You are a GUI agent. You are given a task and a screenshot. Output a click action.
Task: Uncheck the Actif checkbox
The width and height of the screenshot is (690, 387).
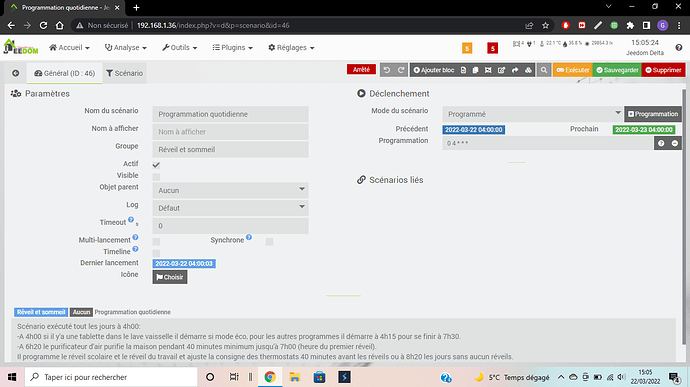(156, 165)
